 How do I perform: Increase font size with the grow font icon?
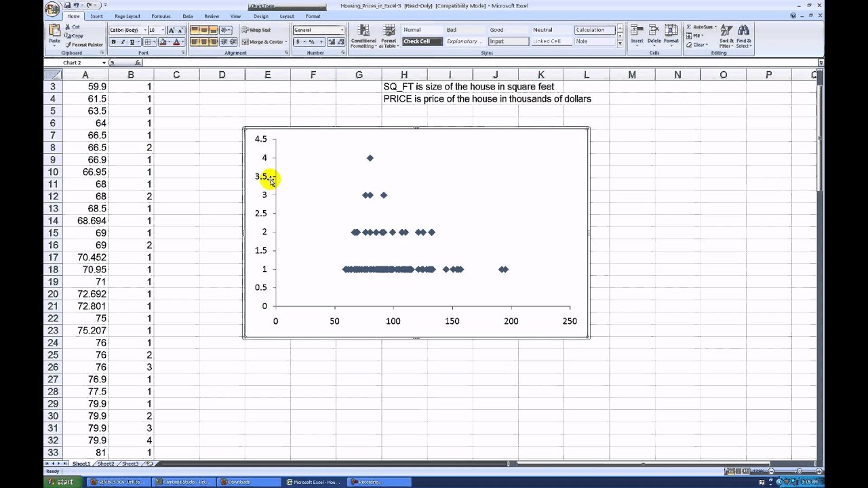click(x=172, y=30)
